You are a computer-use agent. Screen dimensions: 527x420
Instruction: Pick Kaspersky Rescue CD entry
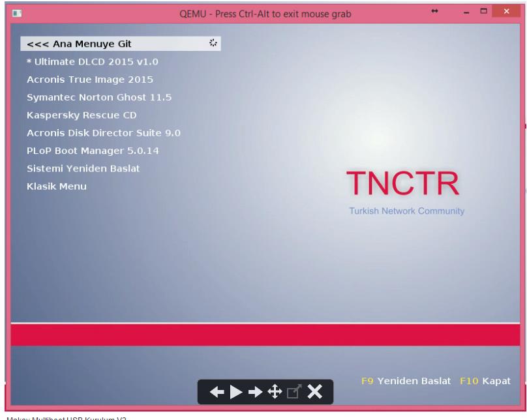click(x=82, y=115)
